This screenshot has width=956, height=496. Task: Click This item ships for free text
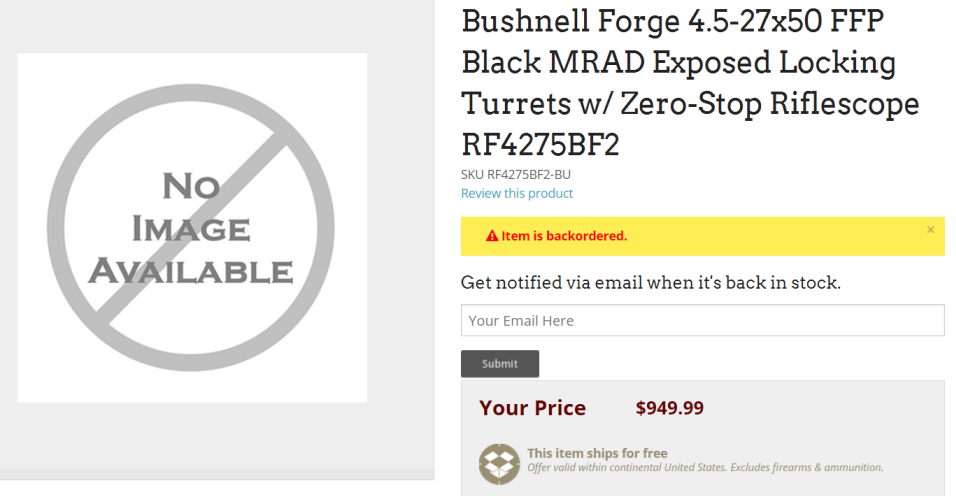click(597, 453)
